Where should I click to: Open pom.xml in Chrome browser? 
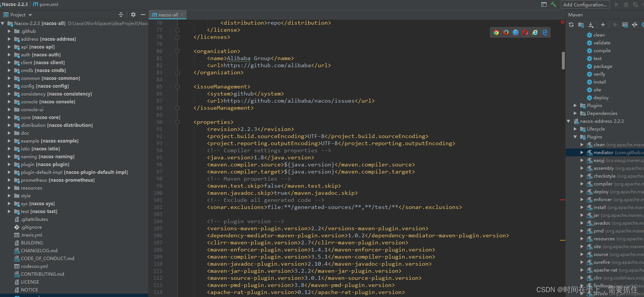pos(496,32)
